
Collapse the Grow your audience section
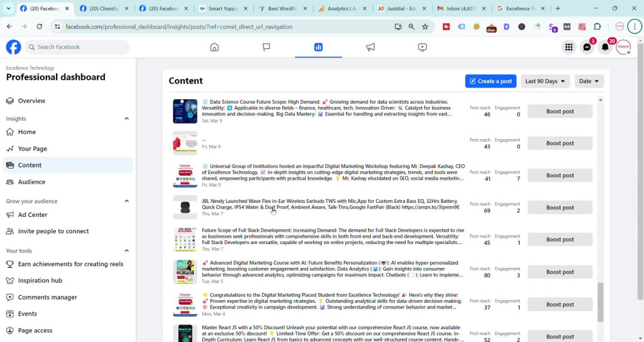pos(126,201)
